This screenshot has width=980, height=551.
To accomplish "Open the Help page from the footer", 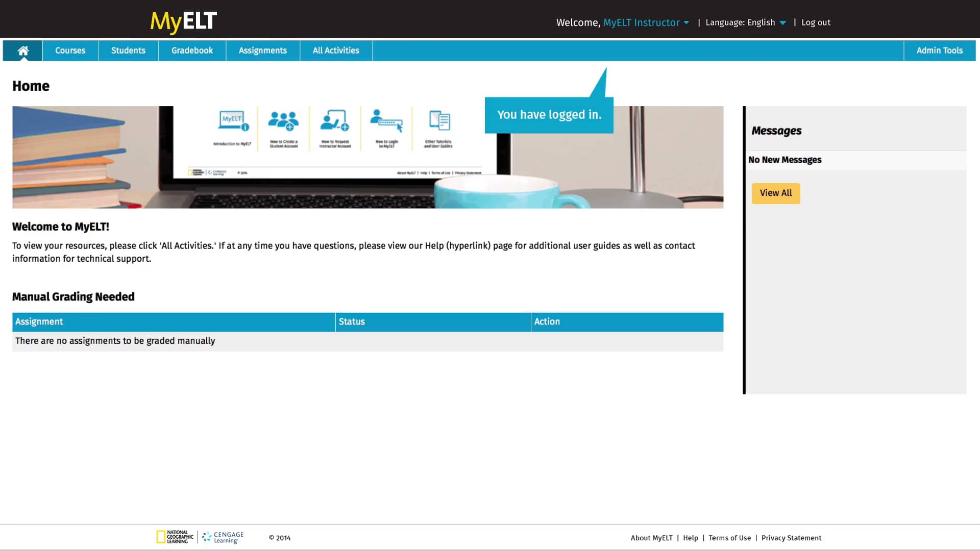I will coord(691,538).
